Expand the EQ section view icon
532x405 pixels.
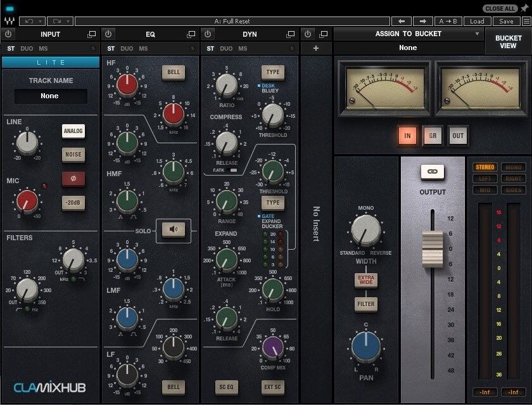point(191,34)
